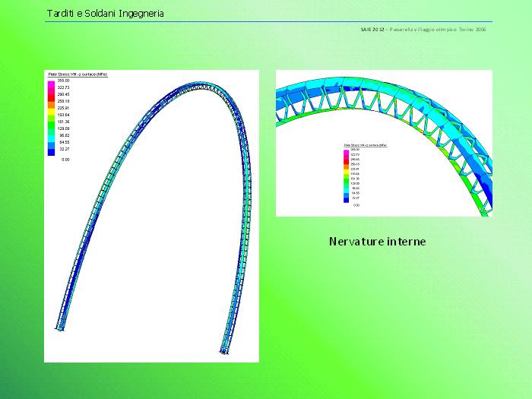Image resolution: width=532 pixels, height=399 pixels.
Task: Click the magenta 355.00 swatch in left legend
Action: [51, 84]
